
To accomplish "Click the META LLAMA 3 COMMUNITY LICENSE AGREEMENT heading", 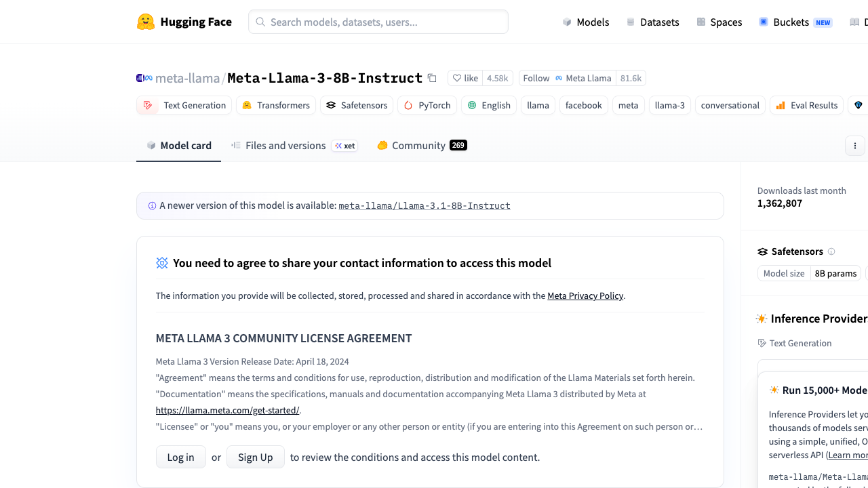I will (284, 338).
